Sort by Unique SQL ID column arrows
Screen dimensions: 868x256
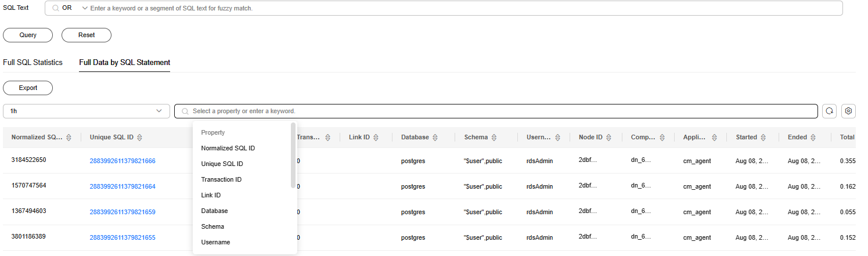(x=139, y=138)
